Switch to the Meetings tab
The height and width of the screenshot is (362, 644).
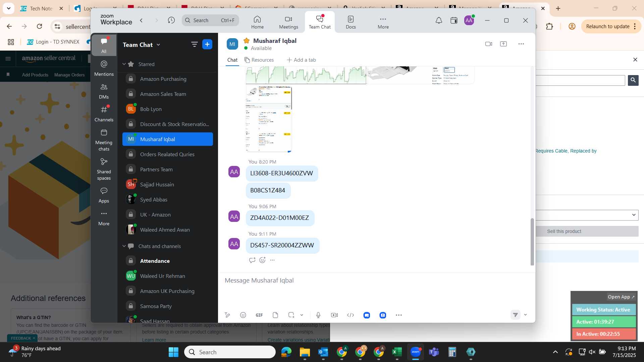pyautogui.click(x=288, y=22)
